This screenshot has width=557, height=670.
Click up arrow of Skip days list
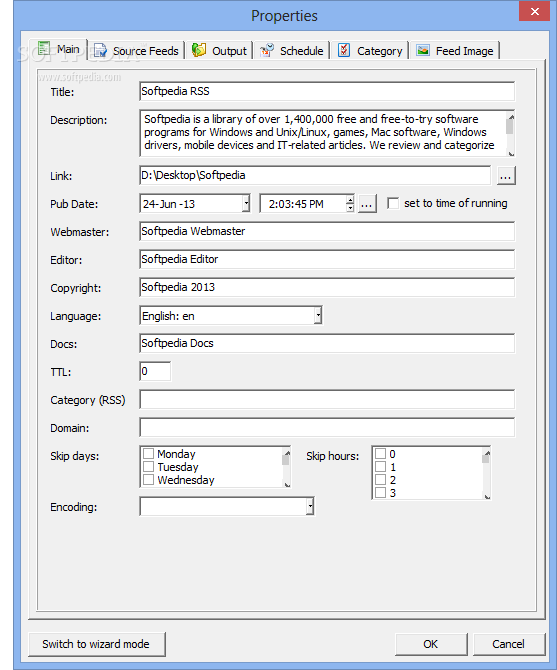287,452
